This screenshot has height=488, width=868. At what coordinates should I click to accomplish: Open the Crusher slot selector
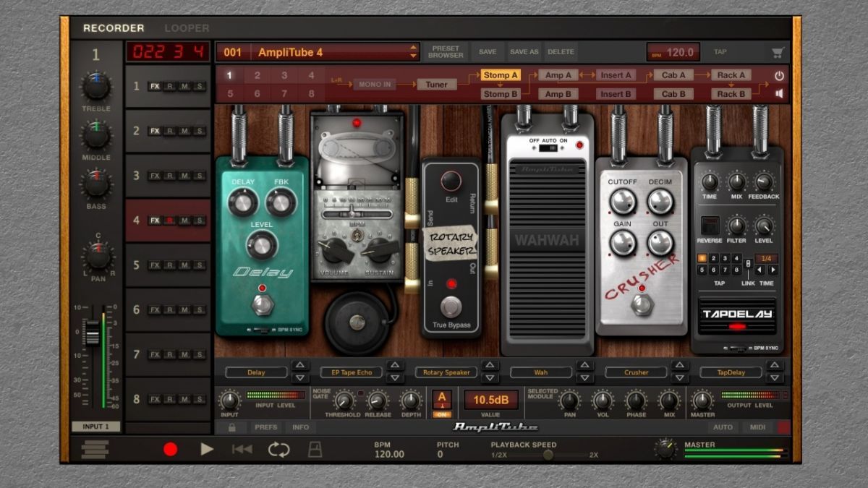pyautogui.click(x=637, y=372)
